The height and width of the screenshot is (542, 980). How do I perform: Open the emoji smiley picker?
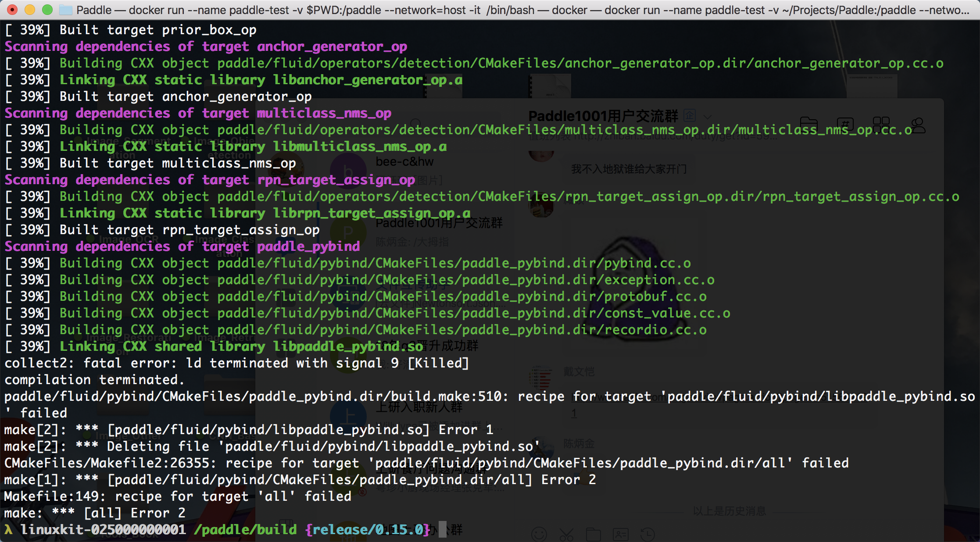pyautogui.click(x=539, y=534)
